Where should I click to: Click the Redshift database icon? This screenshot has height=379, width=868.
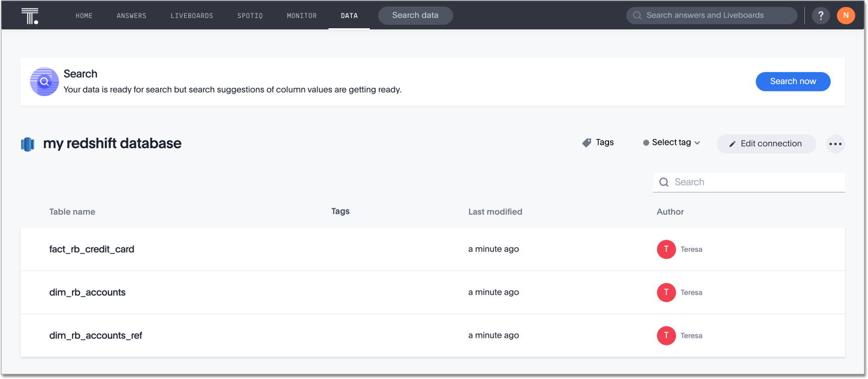coord(28,144)
